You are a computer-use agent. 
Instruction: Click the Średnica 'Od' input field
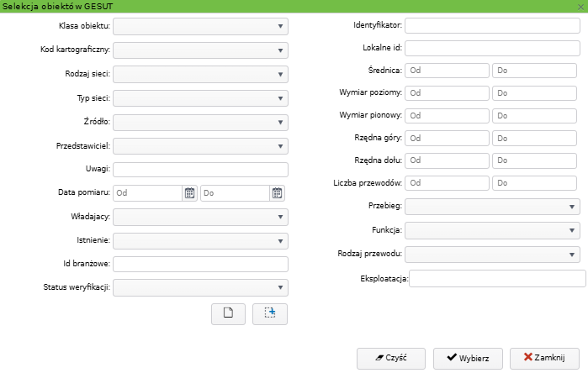coord(447,70)
